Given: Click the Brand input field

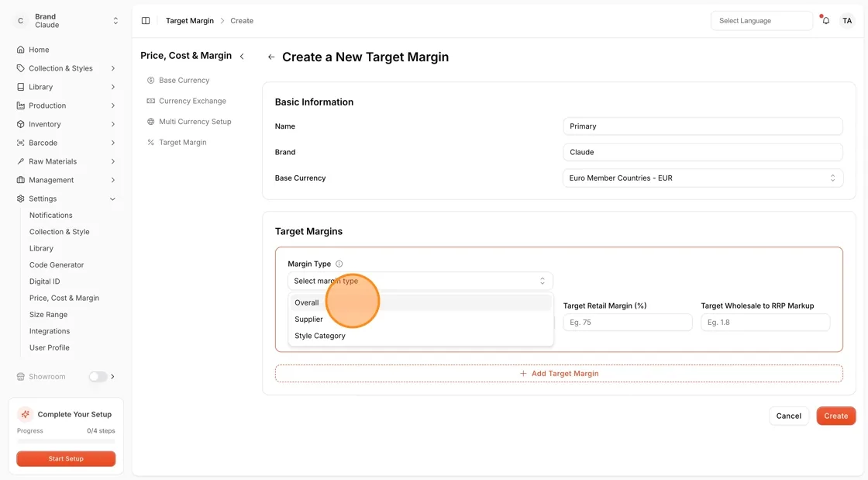Looking at the screenshot, I should tap(702, 152).
